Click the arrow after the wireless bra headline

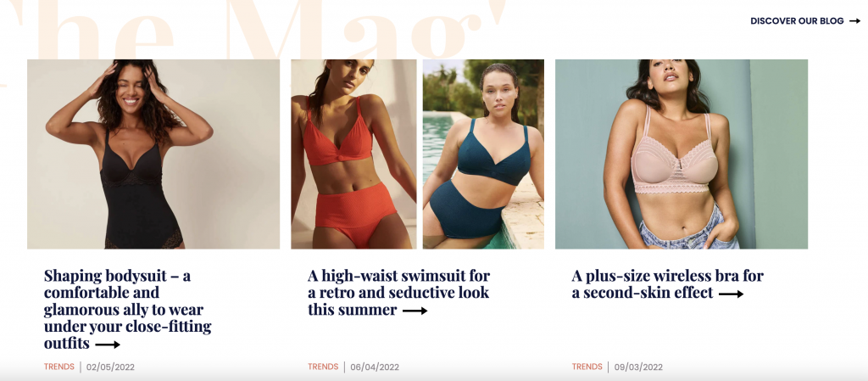pos(731,294)
